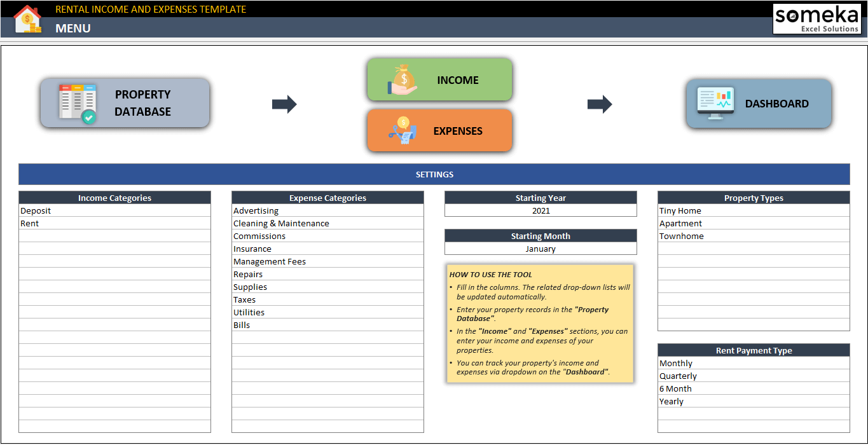Click the MENU title text
Image resolution: width=868 pixels, height=445 pixels.
click(73, 28)
